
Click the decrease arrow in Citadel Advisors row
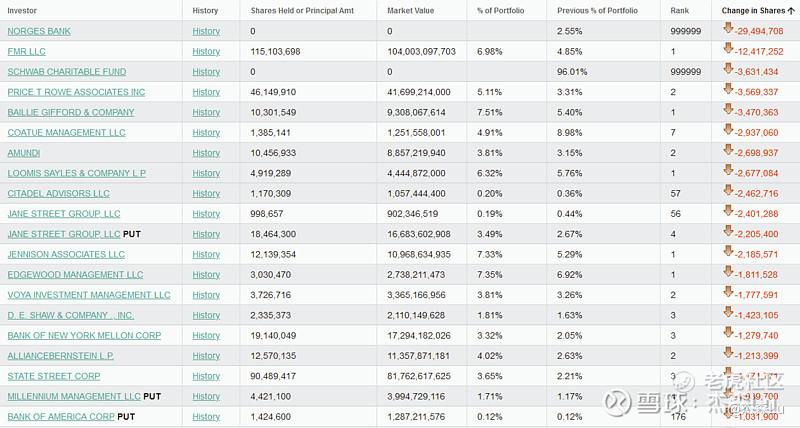tap(727, 192)
